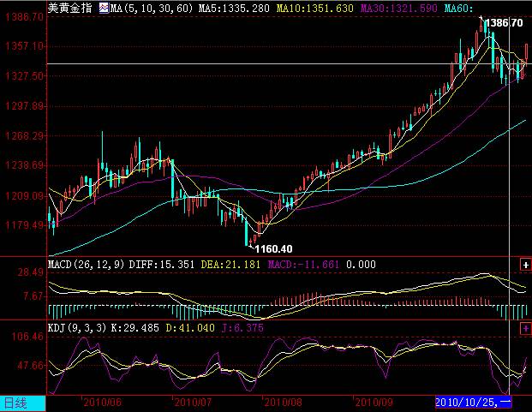Click the 106.46 KDJ axis label

pos(27,337)
